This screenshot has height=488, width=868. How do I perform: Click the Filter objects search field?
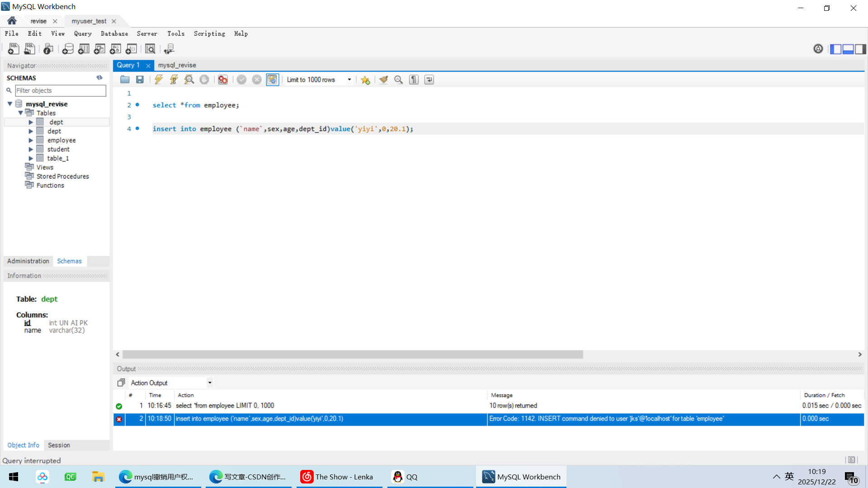60,90
